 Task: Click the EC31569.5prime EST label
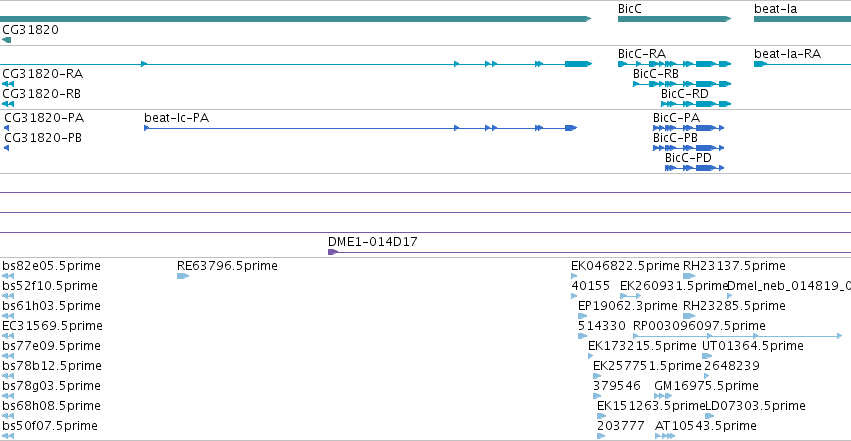click(53, 326)
